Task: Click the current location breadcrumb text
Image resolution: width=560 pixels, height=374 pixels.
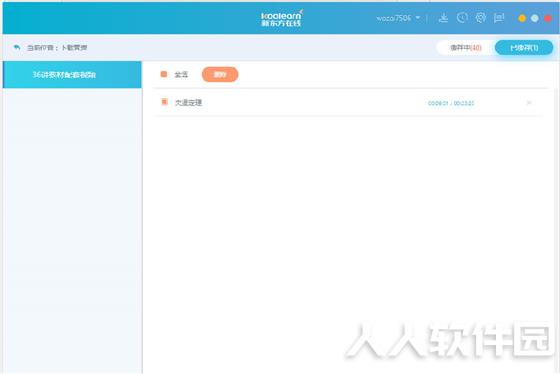Action: (57, 48)
